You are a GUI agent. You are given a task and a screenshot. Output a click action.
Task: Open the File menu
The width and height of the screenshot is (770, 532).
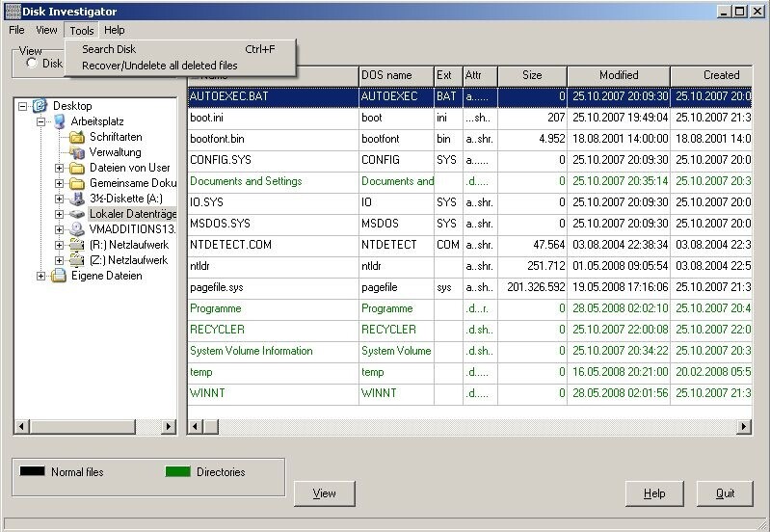pos(16,30)
